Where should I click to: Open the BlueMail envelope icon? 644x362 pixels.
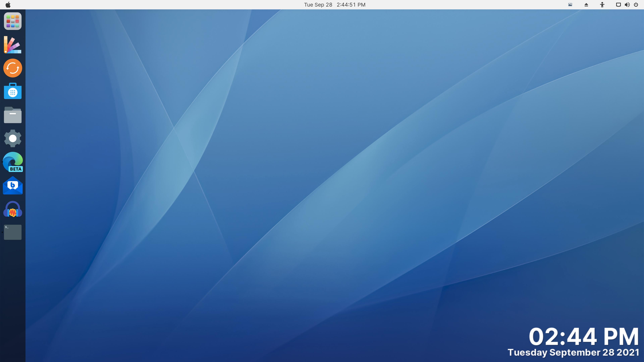[13, 185]
